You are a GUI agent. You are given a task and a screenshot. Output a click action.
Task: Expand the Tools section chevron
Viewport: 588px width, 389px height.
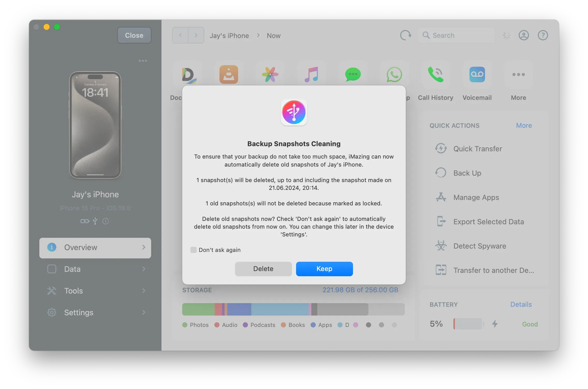pos(144,291)
